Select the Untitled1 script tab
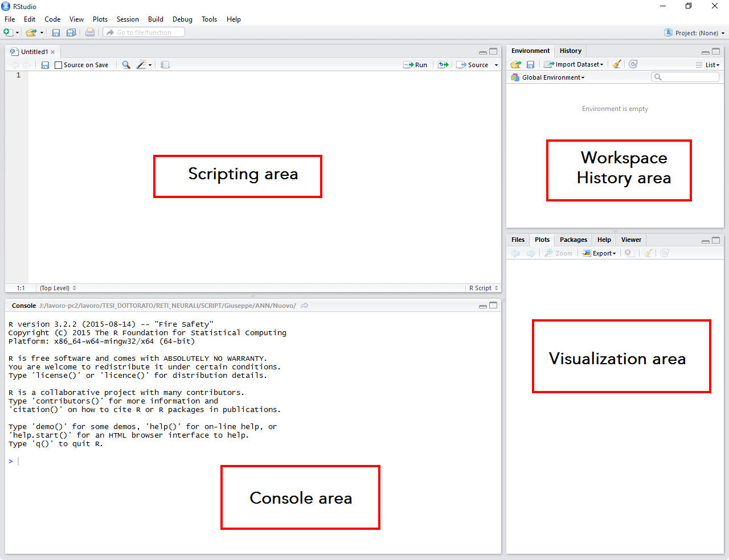Viewport: 729px width, 560px height. (x=32, y=52)
